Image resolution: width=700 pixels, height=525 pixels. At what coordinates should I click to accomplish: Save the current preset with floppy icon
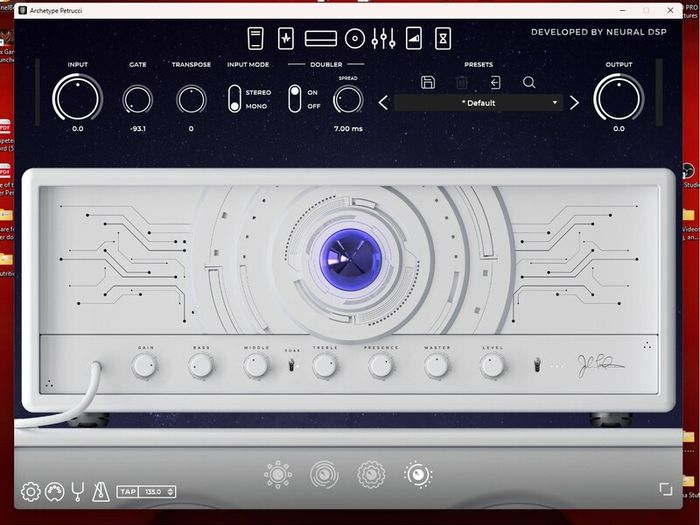tap(428, 82)
